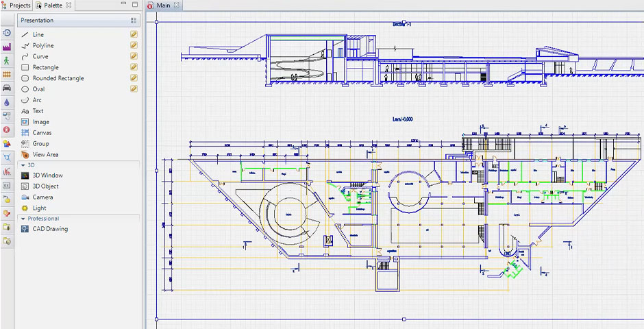Image resolution: width=644 pixels, height=329 pixels.
Task: Open palette view options next to Presentation
Action: click(x=134, y=21)
